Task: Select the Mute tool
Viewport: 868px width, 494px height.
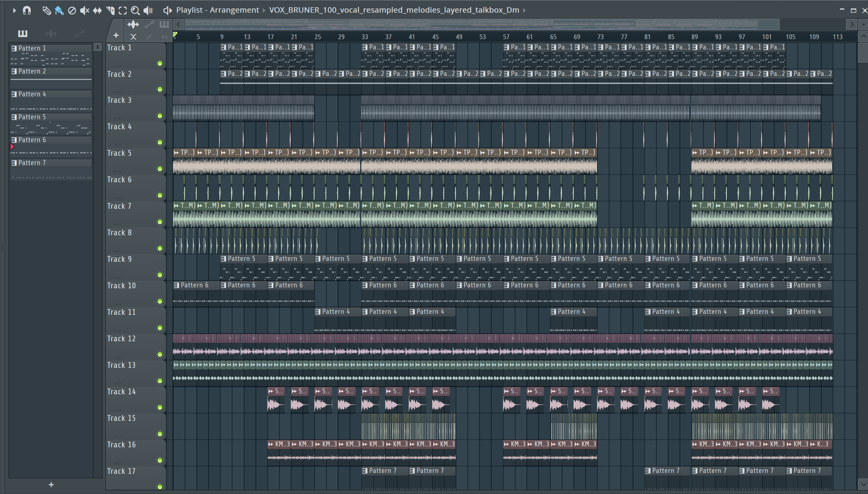Action: point(84,11)
